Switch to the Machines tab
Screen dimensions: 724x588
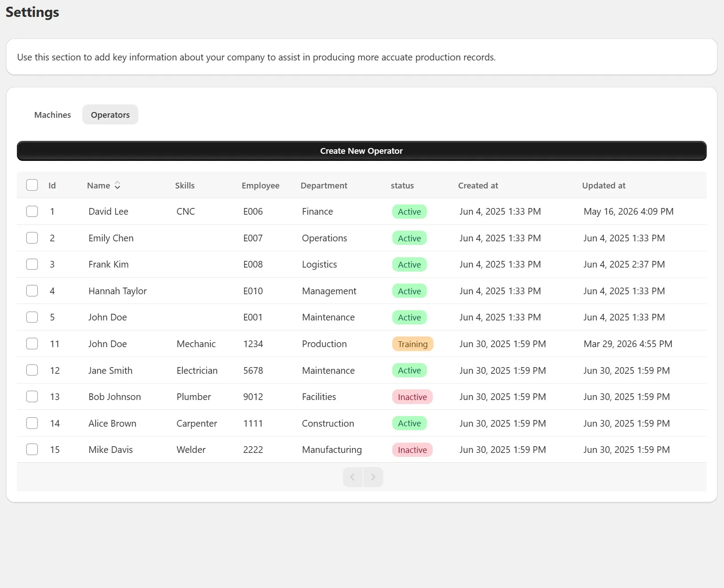[x=52, y=115]
